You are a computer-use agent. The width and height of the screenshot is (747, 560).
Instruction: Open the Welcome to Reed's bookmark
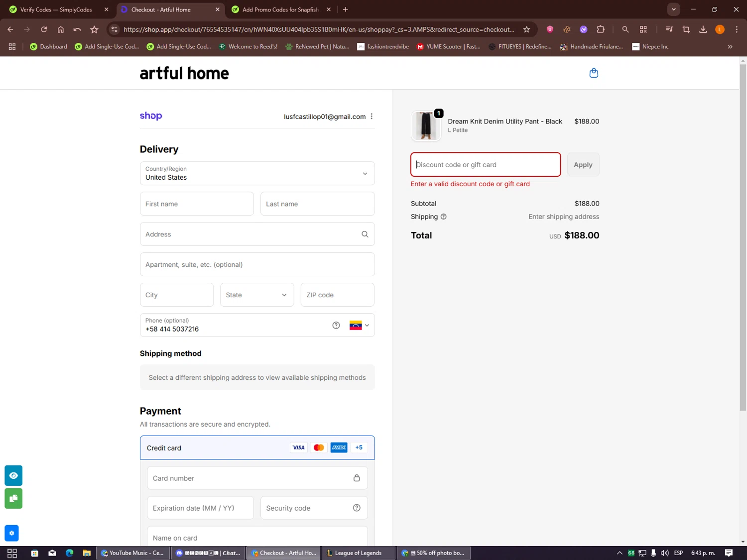(248, 47)
